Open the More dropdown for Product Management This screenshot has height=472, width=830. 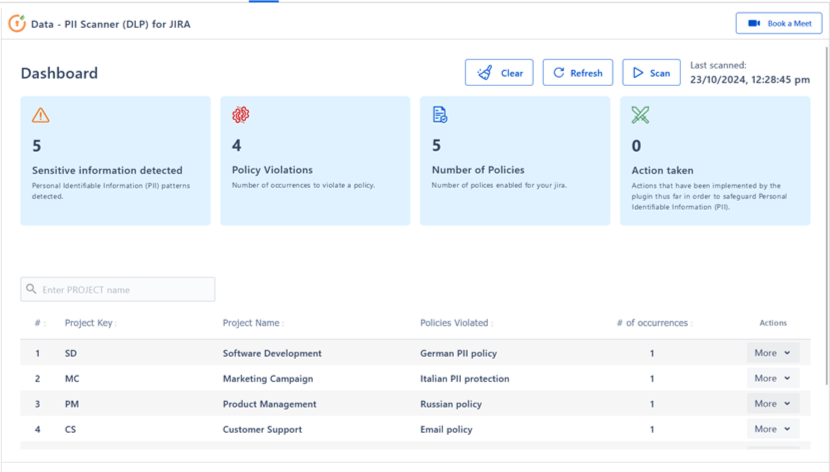(772, 404)
